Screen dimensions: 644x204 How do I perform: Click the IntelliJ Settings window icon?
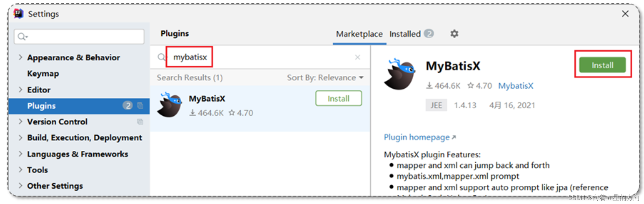(18, 14)
